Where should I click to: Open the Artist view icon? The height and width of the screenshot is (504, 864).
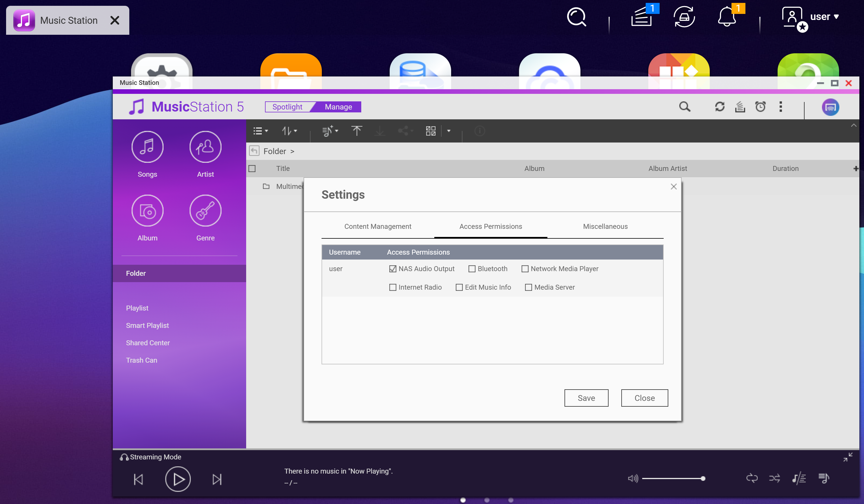[205, 147]
